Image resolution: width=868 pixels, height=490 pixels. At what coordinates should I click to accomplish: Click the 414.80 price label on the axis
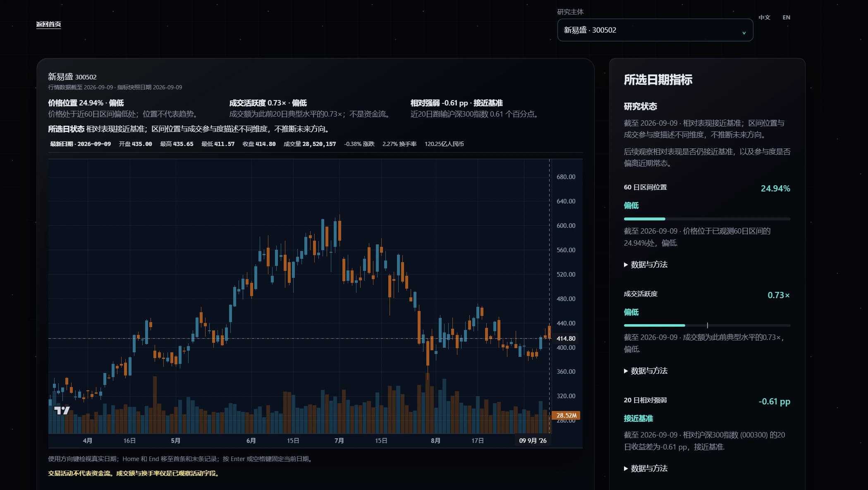point(566,338)
